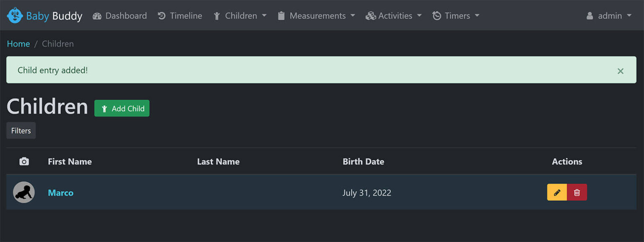
Task: Edit Marco using the pencil icon
Action: click(x=557, y=192)
